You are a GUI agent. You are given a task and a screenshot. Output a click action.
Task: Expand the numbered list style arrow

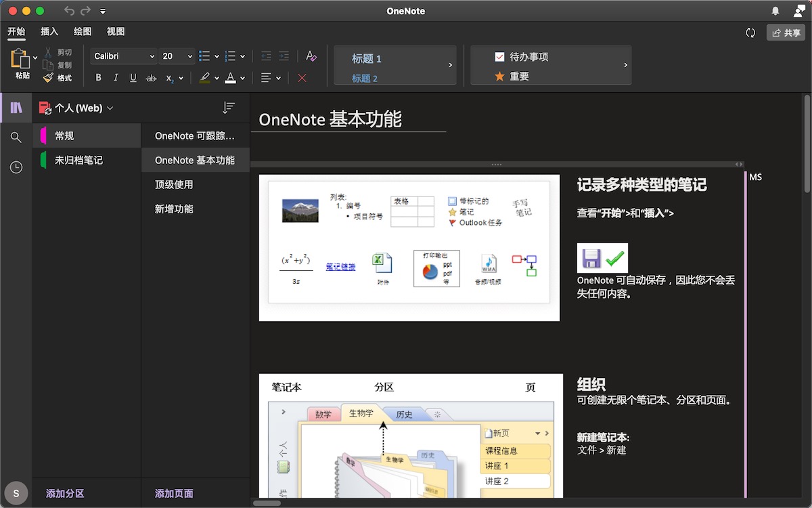click(243, 57)
